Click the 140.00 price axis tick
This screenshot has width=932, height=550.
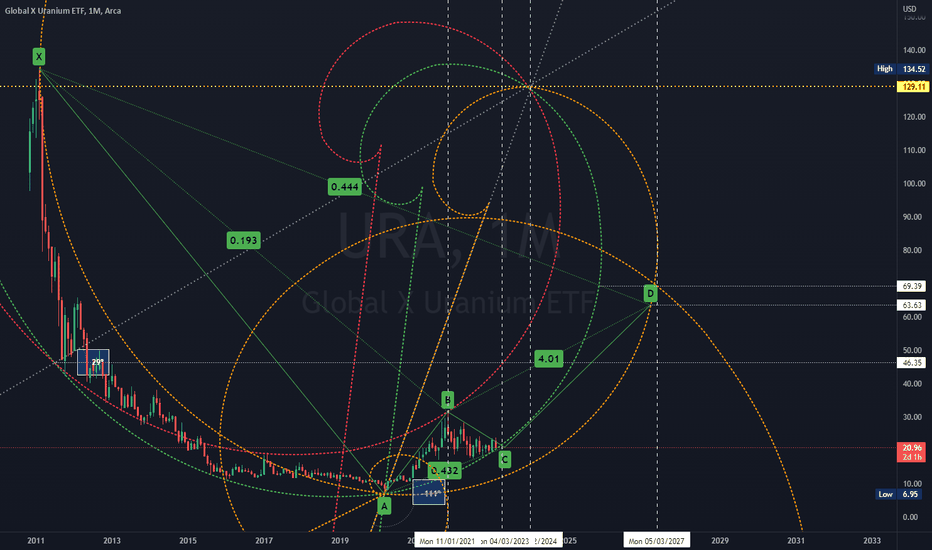click(x=914, y=51)
